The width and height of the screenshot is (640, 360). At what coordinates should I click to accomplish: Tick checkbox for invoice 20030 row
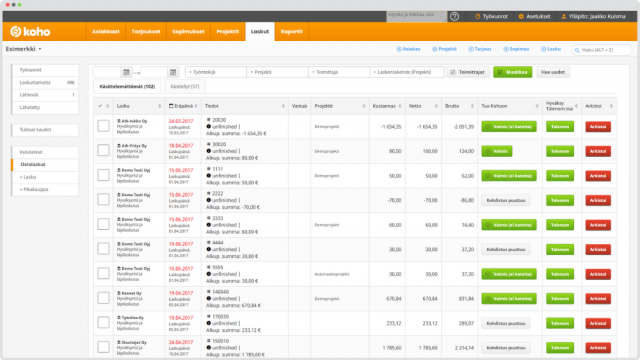pos(103,126)
